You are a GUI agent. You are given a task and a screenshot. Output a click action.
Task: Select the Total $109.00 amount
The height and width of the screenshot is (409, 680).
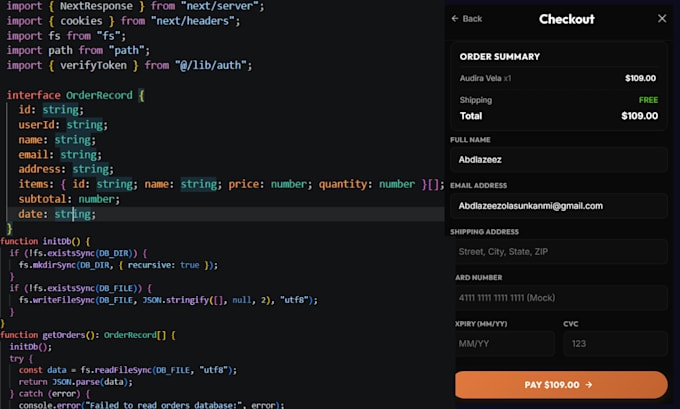[639, 116]
